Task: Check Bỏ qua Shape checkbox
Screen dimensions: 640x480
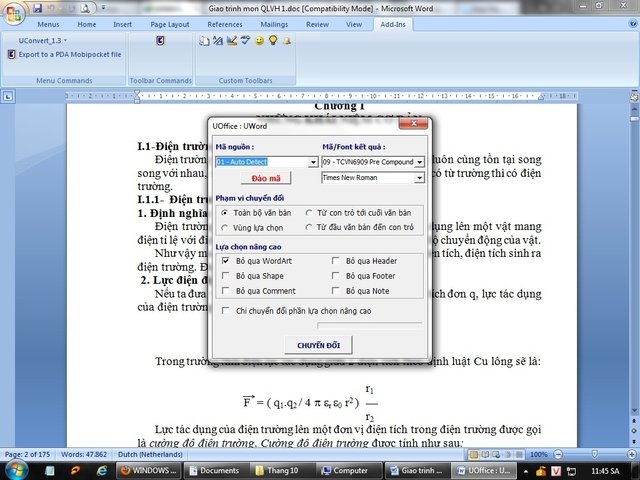Action: pyautogui.click(x=225, y=276)
